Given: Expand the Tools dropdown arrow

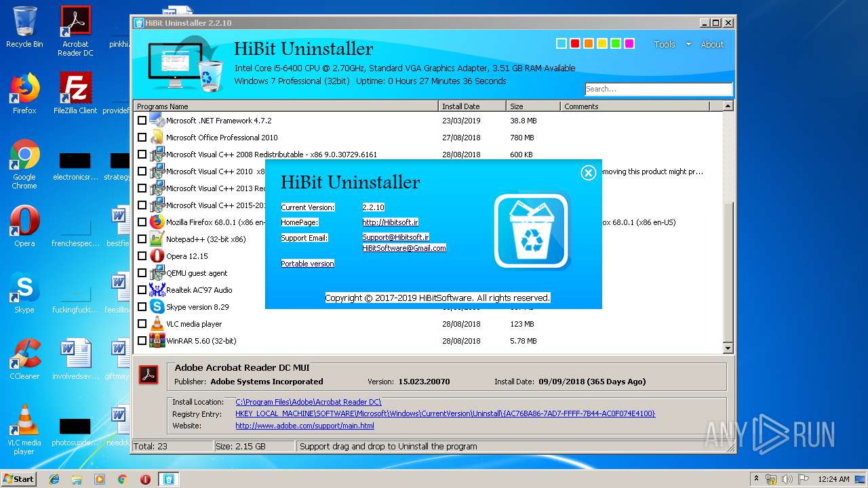Looking at the screenshot, I should pyautogui.click(x=688, y=44).
